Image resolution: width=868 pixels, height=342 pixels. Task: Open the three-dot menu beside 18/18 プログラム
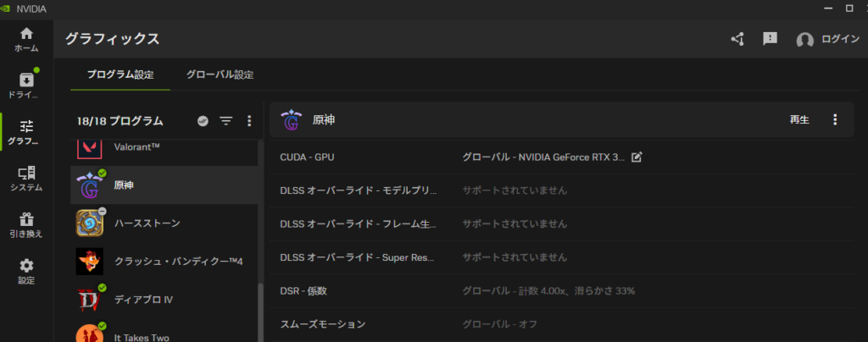tap(249, 121)
